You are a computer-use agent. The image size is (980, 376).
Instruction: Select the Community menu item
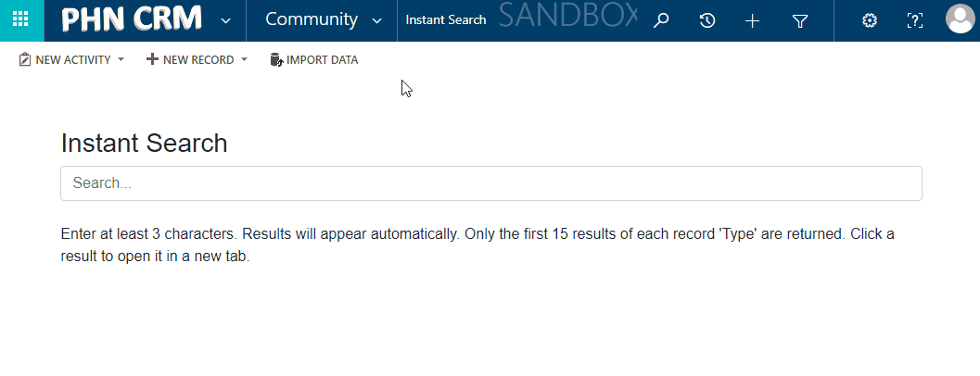click(312, 19)
